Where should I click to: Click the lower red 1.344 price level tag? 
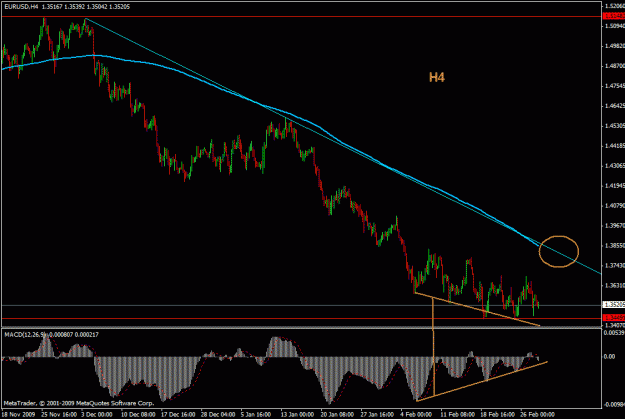tap(614, 318)
